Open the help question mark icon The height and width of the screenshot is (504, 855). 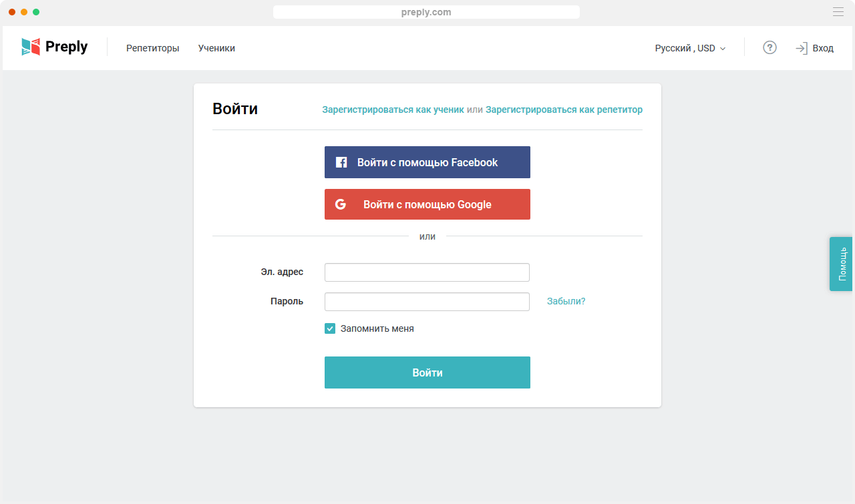(x=769, y=47)
